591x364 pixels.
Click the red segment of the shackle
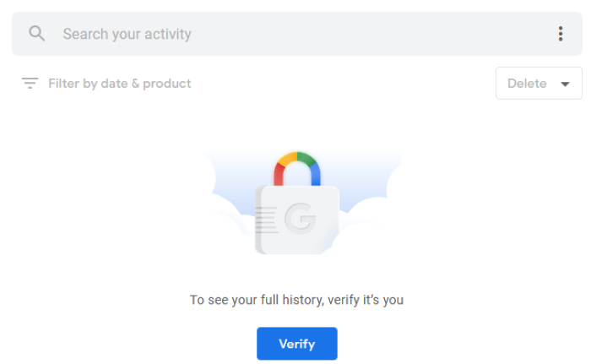click(278, 175)
